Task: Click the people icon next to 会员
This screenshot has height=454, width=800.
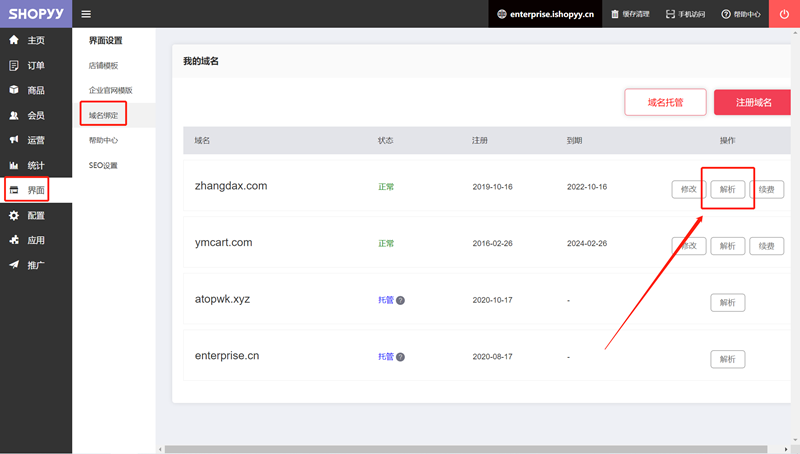Action: (14, 115)
